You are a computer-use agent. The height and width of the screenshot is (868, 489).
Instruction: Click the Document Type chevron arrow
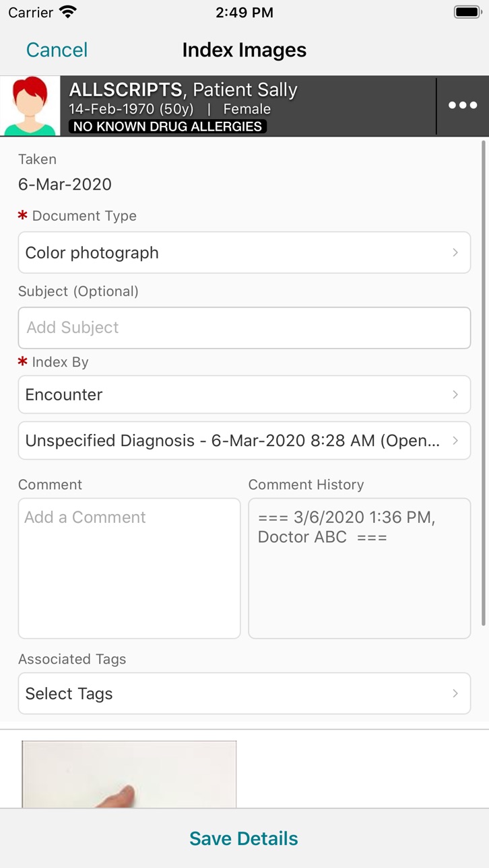[x=455, y=252]
